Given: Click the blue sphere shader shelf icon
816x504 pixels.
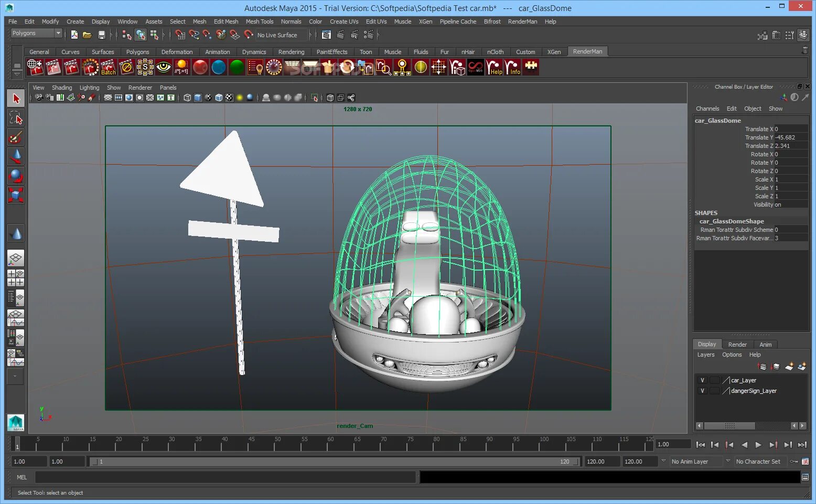Looking at the screenshot, I should tap(219, 67).
